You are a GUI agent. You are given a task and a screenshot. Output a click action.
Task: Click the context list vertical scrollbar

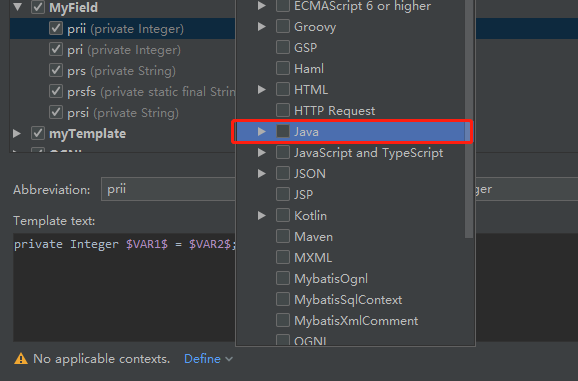click(469, 118)
